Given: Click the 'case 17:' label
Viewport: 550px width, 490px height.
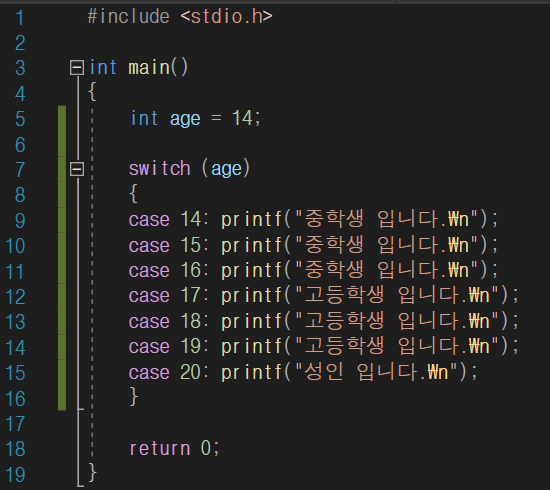Looking at the screenshot, I should 169,296.
